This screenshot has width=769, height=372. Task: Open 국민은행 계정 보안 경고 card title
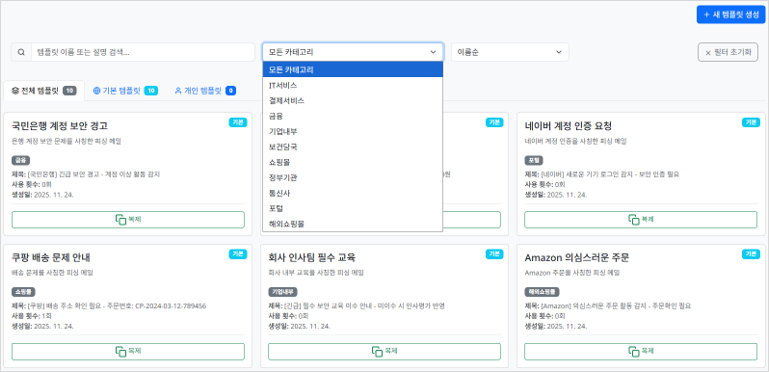[60, 126]
